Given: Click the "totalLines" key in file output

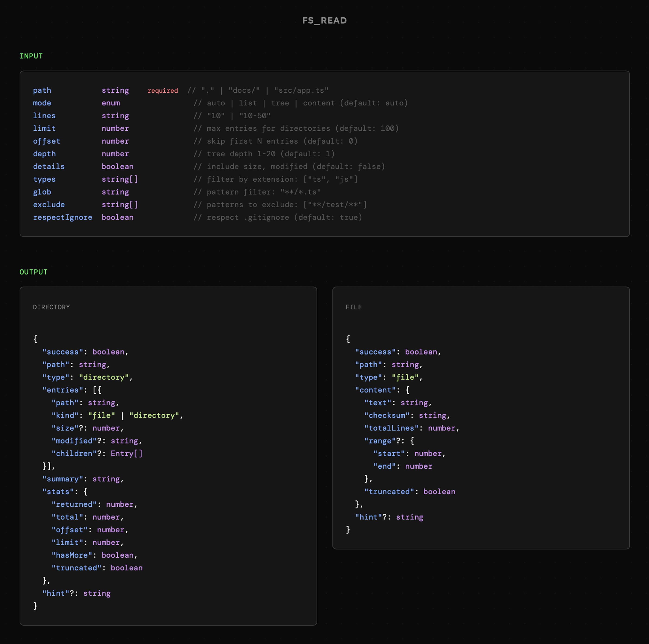Looking at the screenshot, I should [x=391, y=428].
